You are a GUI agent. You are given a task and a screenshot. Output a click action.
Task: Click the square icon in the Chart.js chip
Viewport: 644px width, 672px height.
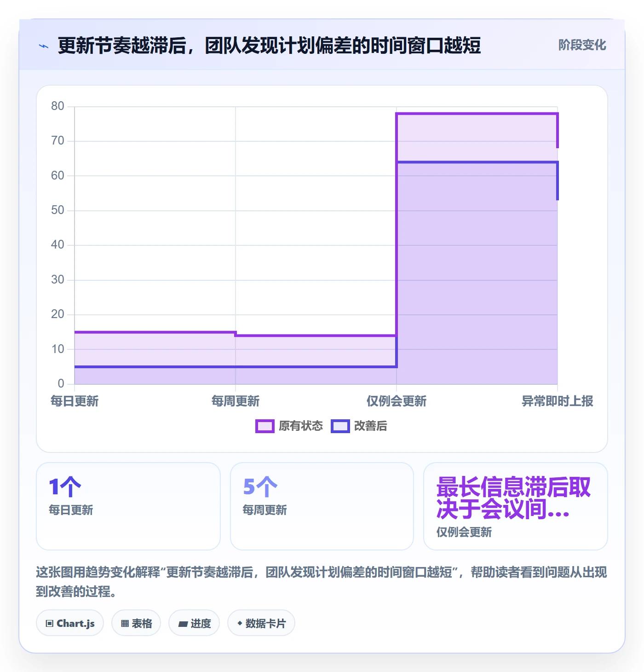click(50, 624)
